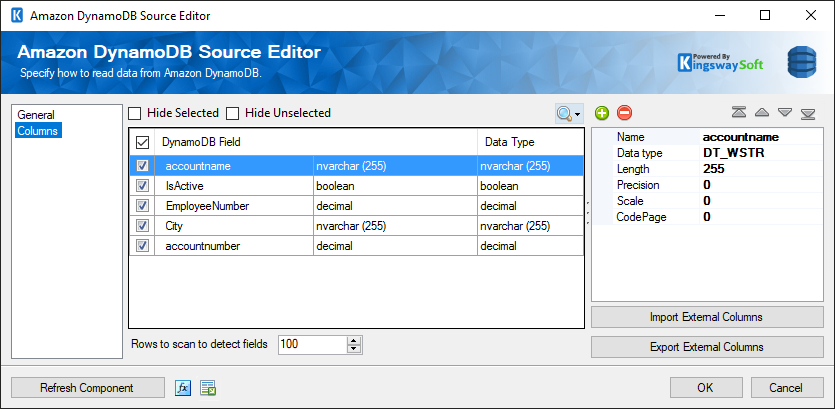Open the magnifier filter dropdown

(569, 113)
